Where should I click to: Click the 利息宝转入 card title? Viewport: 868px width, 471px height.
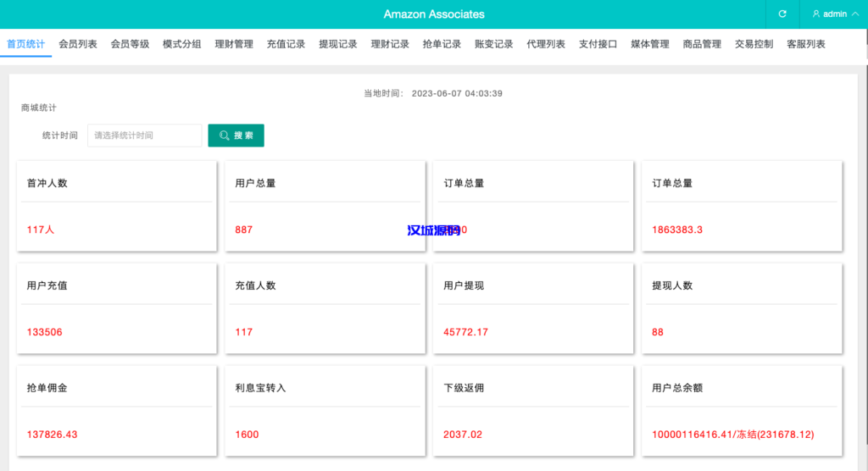pyautogui.click(x=260, y=388)
